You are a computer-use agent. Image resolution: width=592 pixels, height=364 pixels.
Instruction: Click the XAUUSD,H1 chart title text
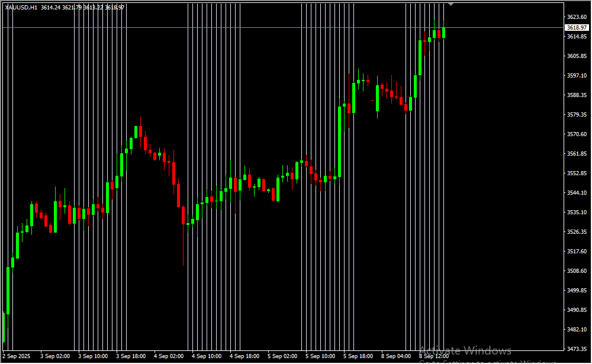point(22,7)
